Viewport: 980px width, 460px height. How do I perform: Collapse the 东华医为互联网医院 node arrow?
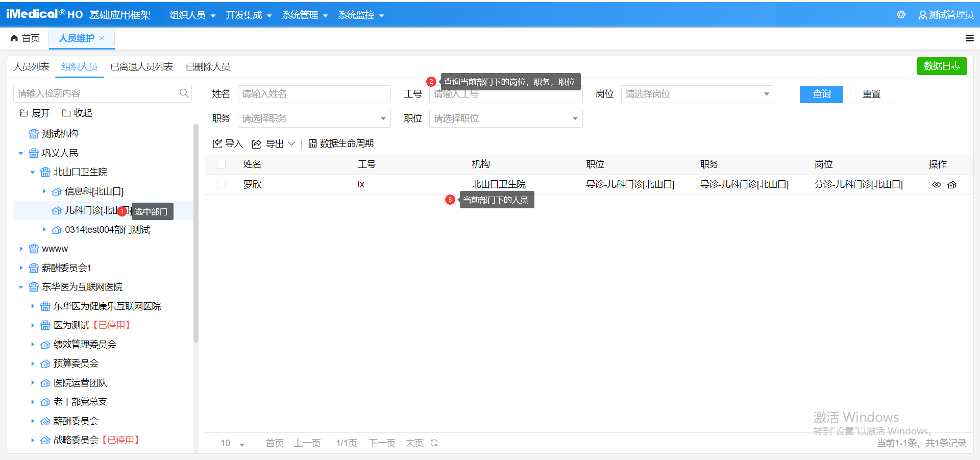[21, 287]
